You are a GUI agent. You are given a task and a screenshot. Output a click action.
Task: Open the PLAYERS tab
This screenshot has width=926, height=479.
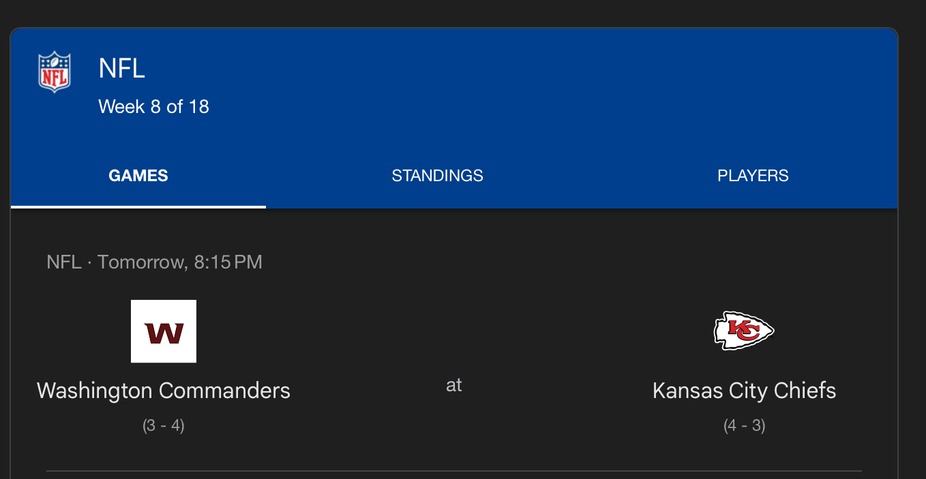click(x=752, y=176)
